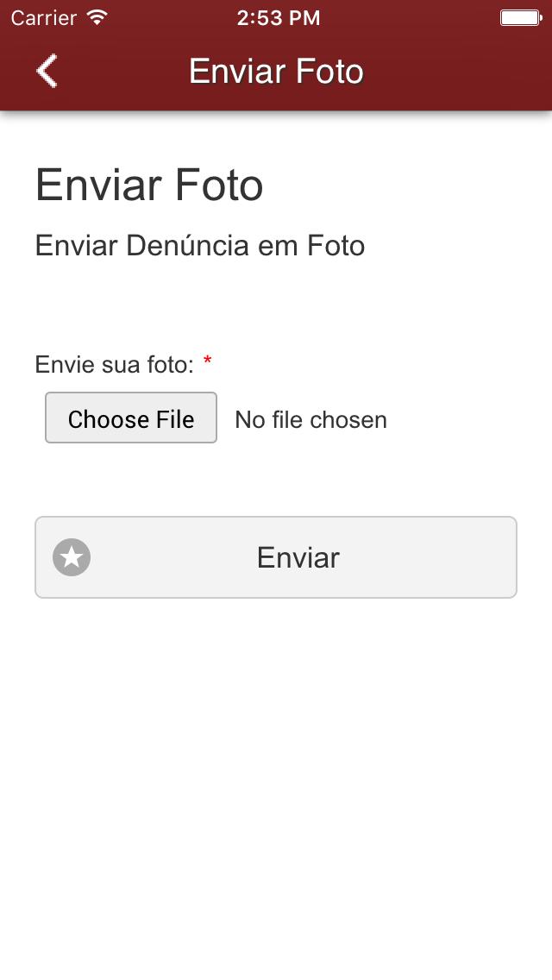Submit the photo with the Enviar button
Viewport: 552px width, 980px height.
276,557
